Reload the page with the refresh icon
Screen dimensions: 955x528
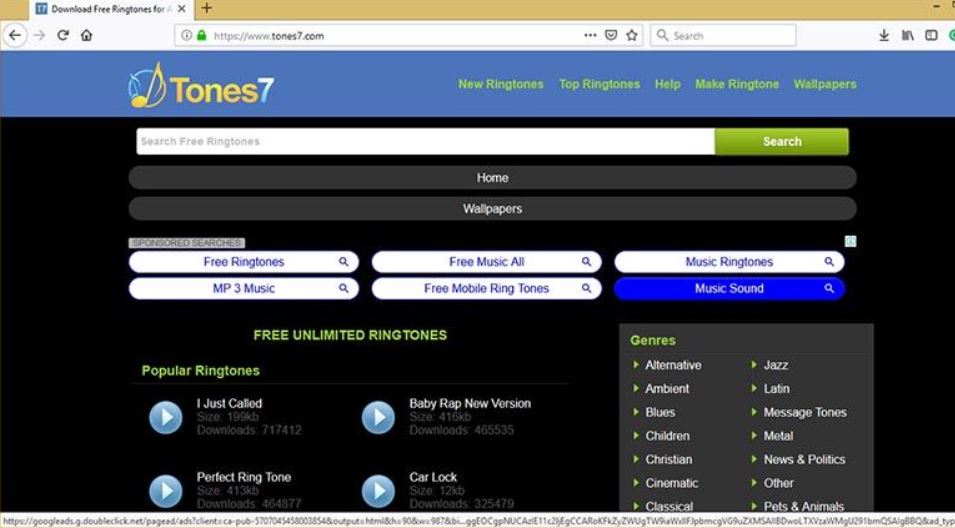point(63,35)
